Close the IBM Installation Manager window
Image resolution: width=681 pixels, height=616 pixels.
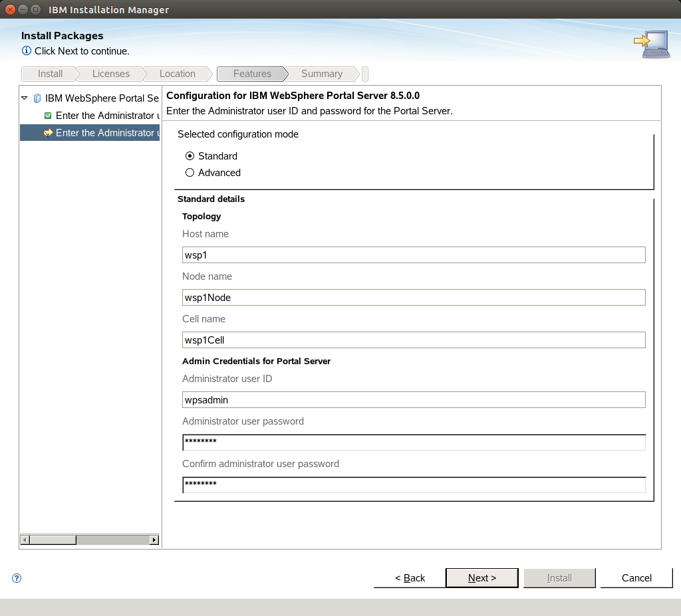pyautogui.click(x=10, y=9)
